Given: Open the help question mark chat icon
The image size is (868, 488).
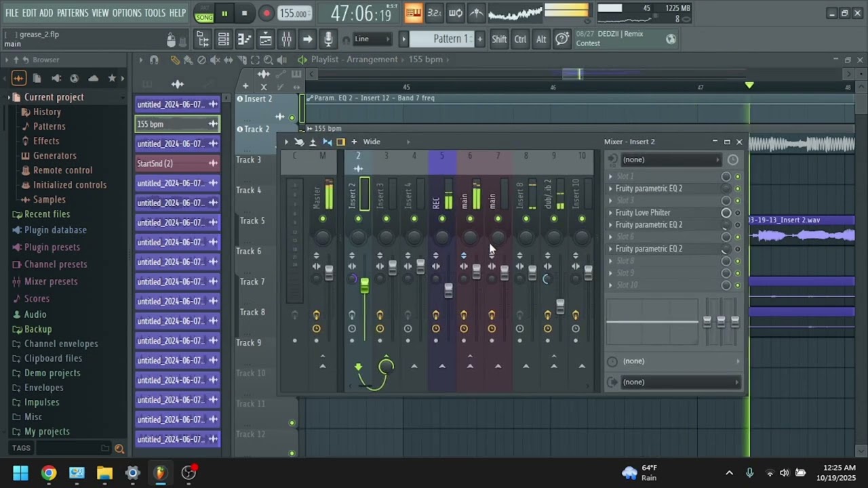Looking at the screenshot, I should point(562,39).
